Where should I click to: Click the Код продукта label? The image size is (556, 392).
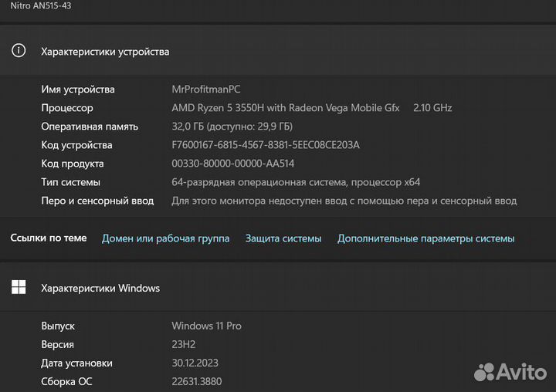click(73, 164)
